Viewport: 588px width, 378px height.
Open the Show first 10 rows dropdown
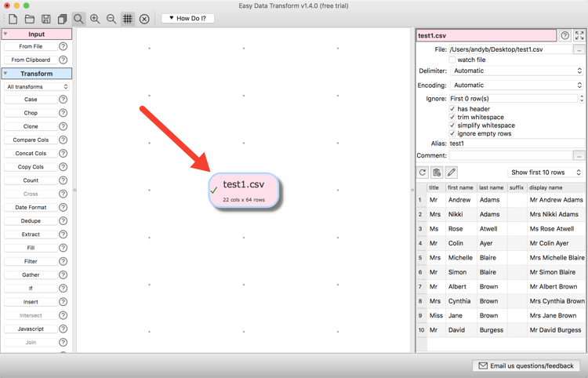click(546, 173)
